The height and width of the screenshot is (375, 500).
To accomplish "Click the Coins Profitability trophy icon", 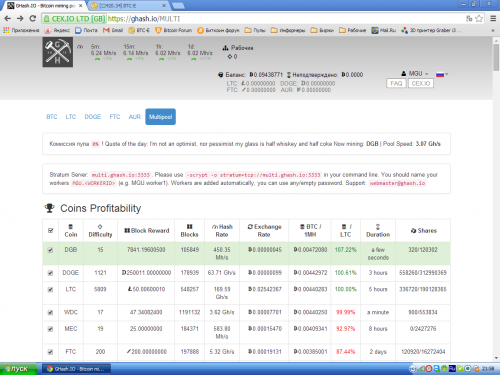I will (x=50, y=208).
